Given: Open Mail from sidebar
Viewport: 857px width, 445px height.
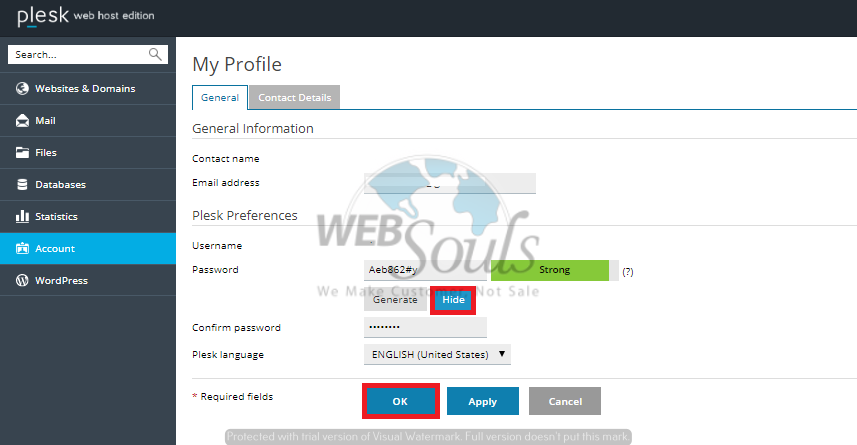Looking at the screenshot, I should coord(88,120).
